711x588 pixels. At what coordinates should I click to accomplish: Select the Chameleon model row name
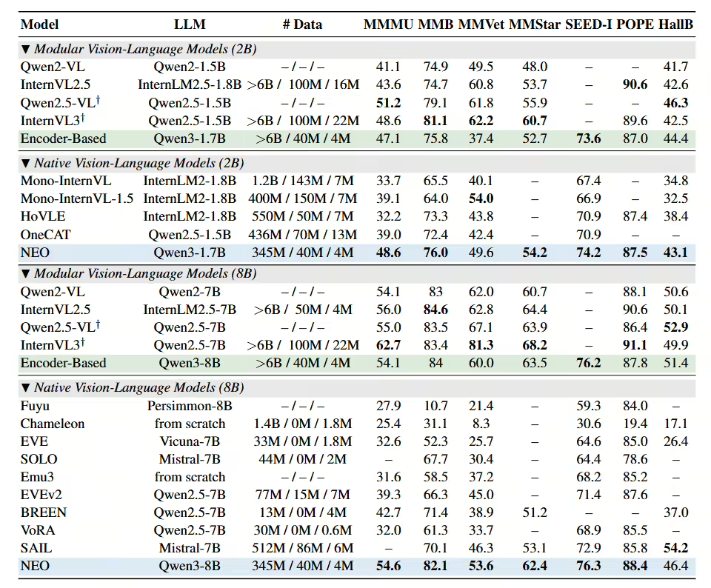tap(53, 424)
